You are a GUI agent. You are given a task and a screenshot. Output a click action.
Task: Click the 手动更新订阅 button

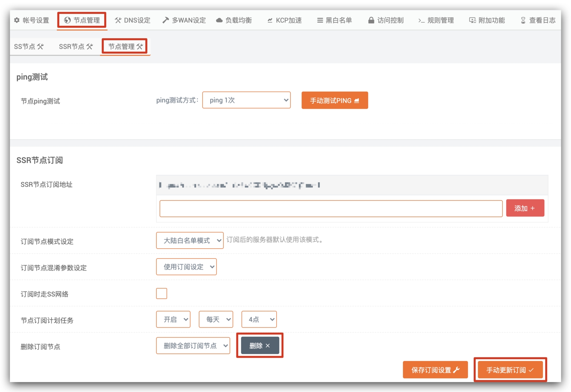(510, 370)
